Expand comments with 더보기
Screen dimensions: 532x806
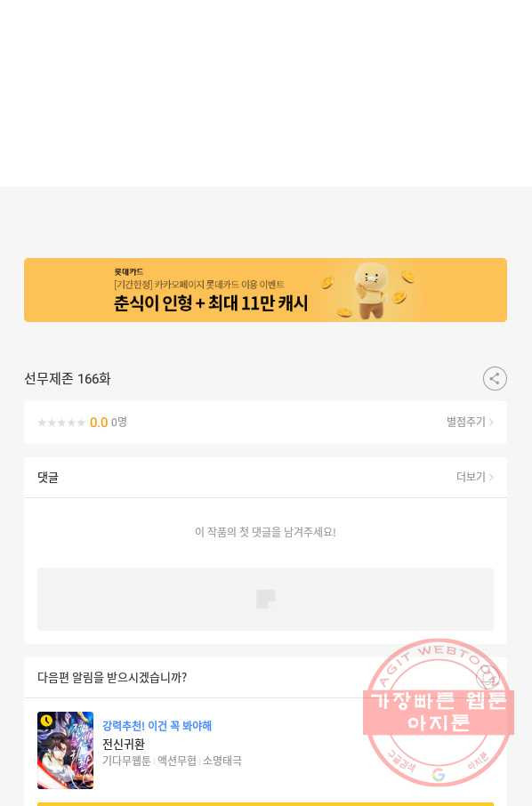(x=474, y=477)
